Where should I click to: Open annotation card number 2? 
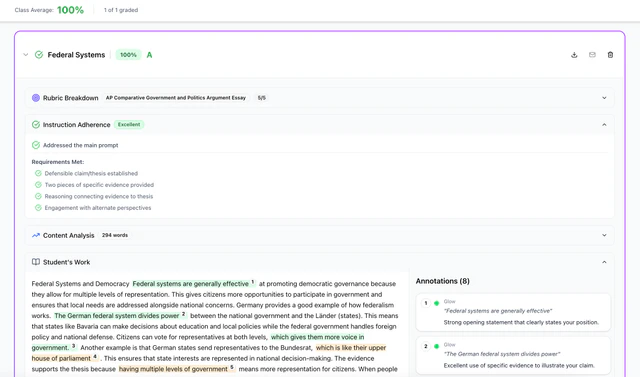(x=513, y=355)
